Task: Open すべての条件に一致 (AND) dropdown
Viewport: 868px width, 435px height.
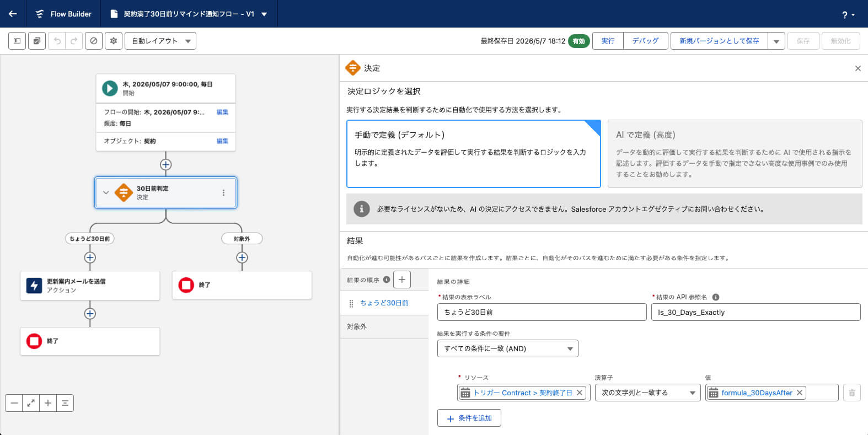Action: coord(508,348)
